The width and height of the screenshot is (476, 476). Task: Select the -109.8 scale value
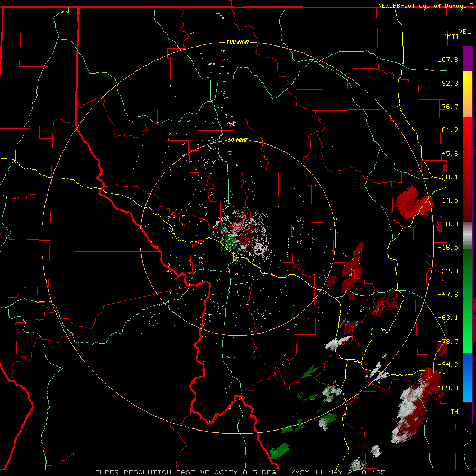pyautogui.click(x=446, y=388)
